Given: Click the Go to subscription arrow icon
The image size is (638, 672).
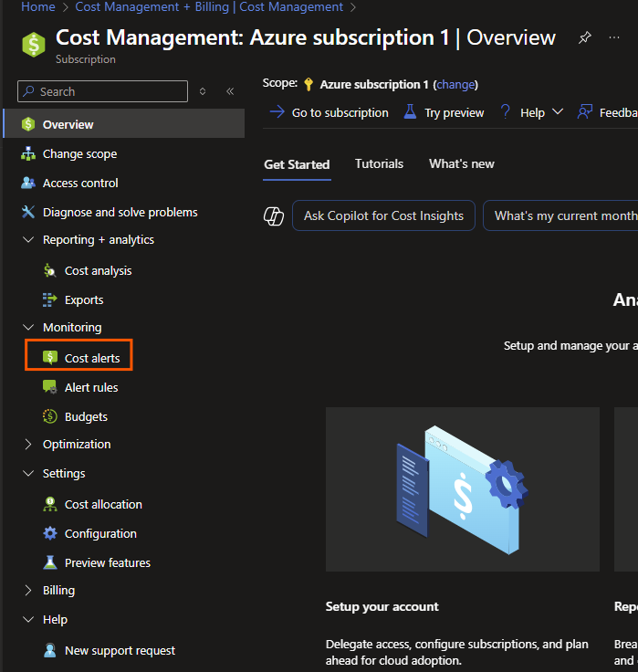Looking at the screenshot, I should pyautogui.click(x=277, y=112).
